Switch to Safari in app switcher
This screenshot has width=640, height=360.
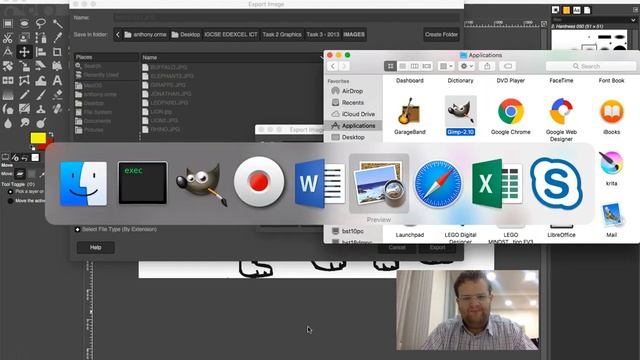(438, 183)
